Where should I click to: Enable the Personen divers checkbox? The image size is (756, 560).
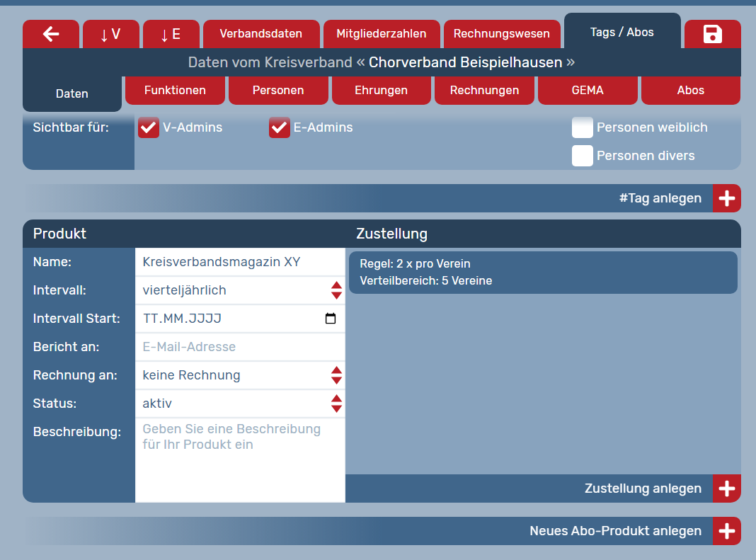tap(583, 156)
